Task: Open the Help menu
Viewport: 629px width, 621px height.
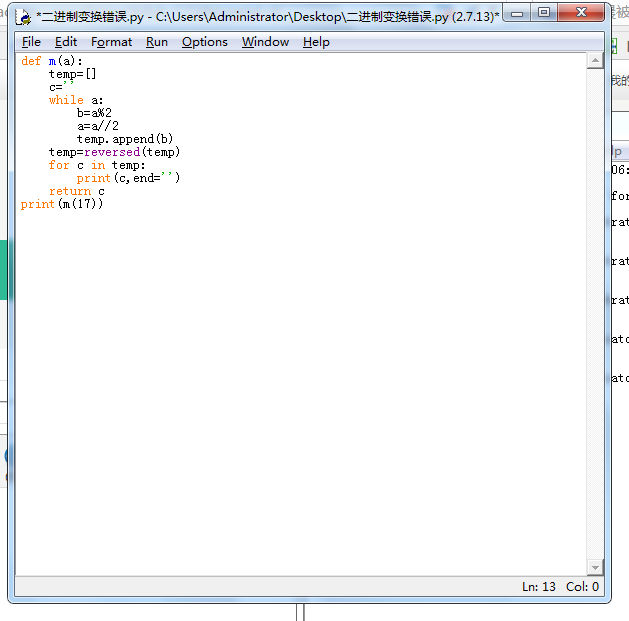Action: [x=316, y=42]
